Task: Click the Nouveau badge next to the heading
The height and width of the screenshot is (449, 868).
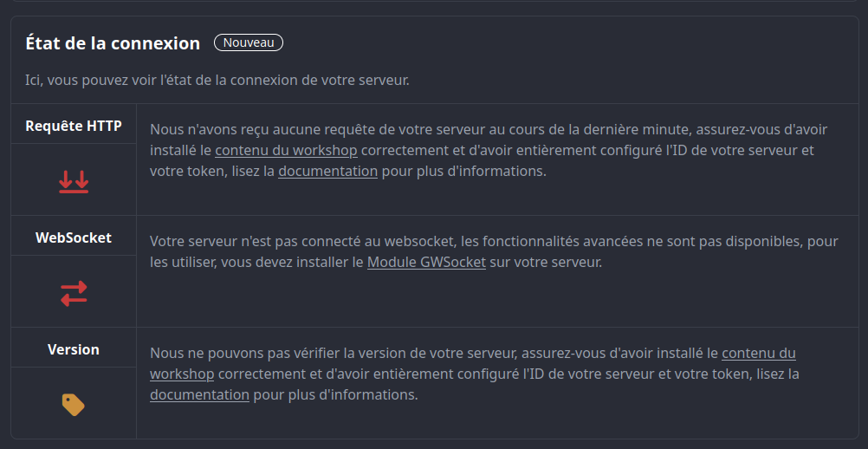Action: coord(249,42)
